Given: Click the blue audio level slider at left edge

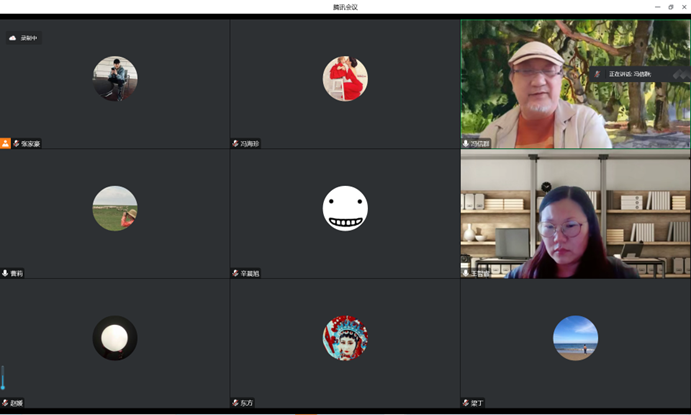Looking at the screenshot, I should tap(3, 378).
